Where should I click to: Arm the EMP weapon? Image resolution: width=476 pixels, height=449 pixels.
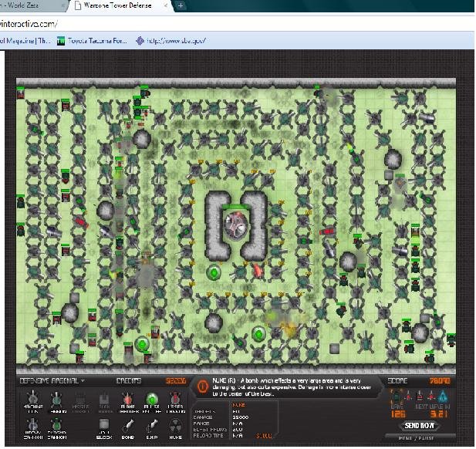point(152,429)
